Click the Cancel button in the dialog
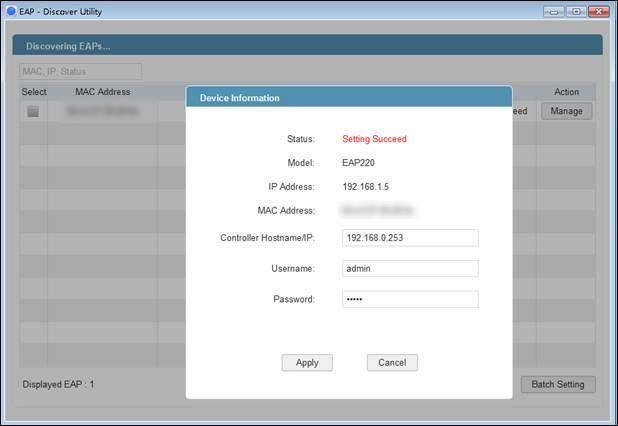Screen dimensions: 618x426 point(392,363)
